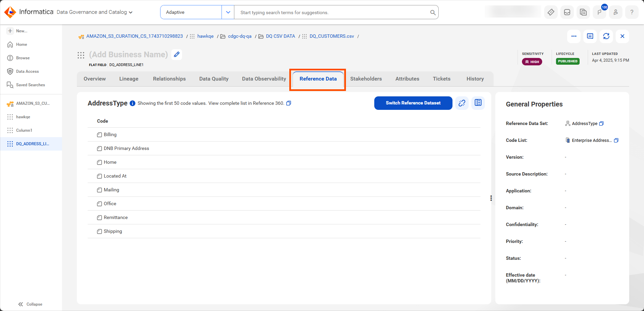Viewport: 644px width, 311px height.
Task: Open notifications flag with 100 badge
Action: (x=599, y=12)
